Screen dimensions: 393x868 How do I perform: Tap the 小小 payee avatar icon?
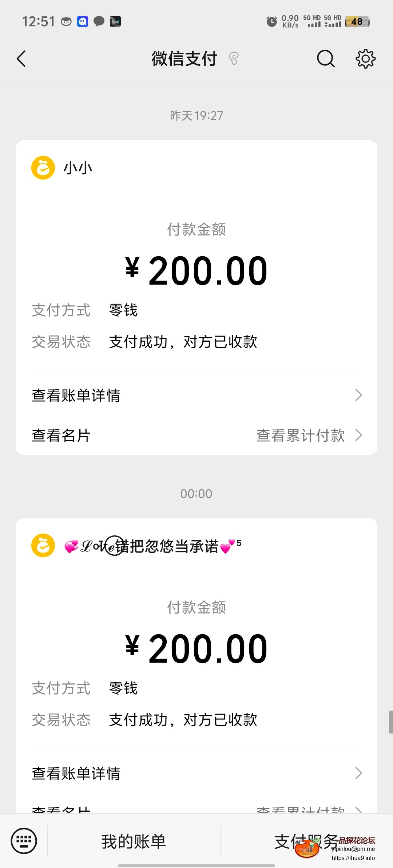click(43, 168)
